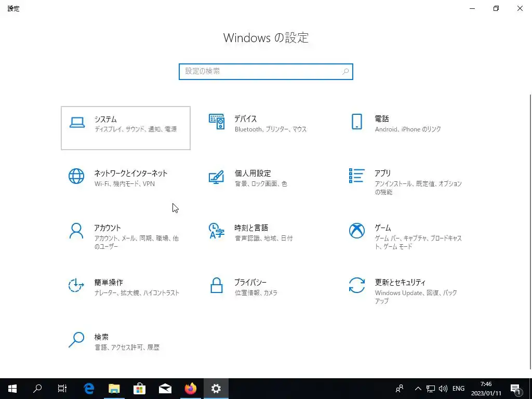Viewport: 532px width, 399px height.
Task: Open the 電話 phone icon
Action: pos(356,122)
